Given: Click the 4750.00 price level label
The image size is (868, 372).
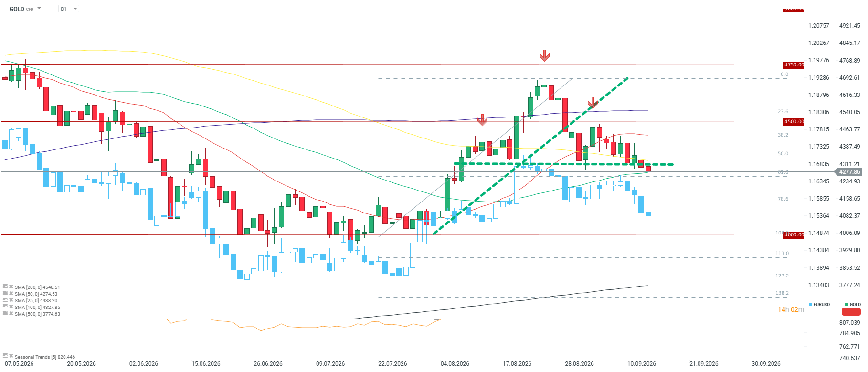Looking at the screenshot, I should click(x=794, y=65).
